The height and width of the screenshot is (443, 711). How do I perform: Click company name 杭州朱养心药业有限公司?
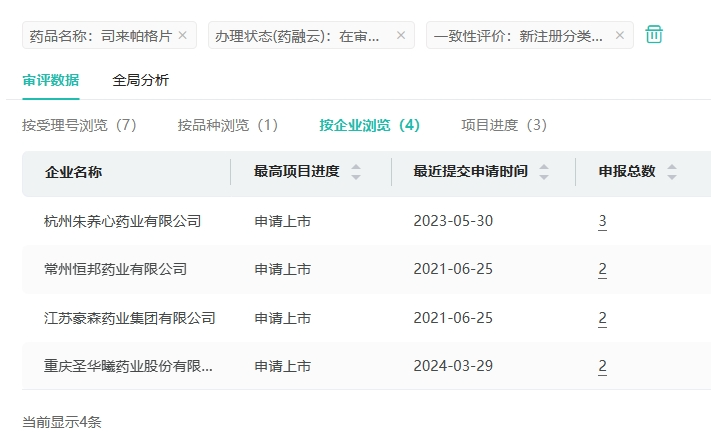pos(123,221)
